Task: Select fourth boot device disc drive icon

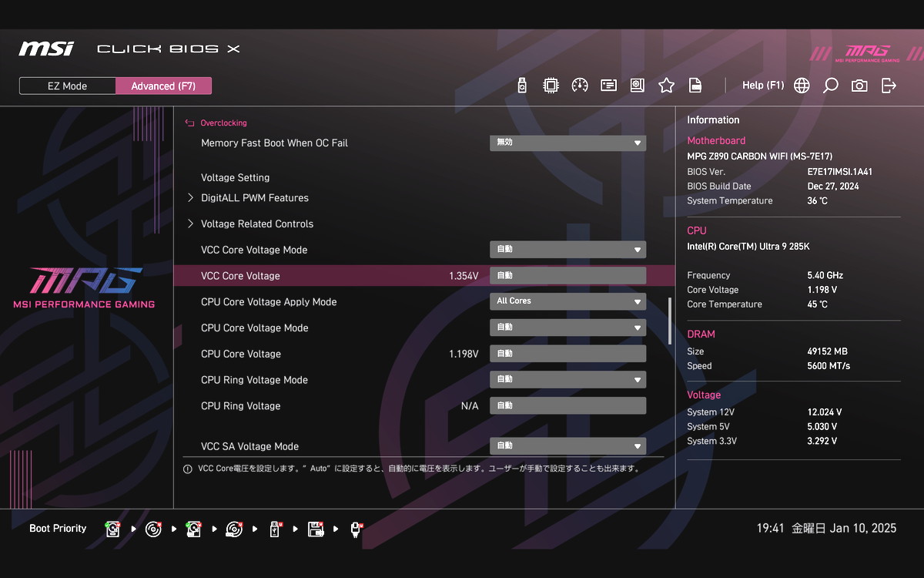Action: point(234,529)
